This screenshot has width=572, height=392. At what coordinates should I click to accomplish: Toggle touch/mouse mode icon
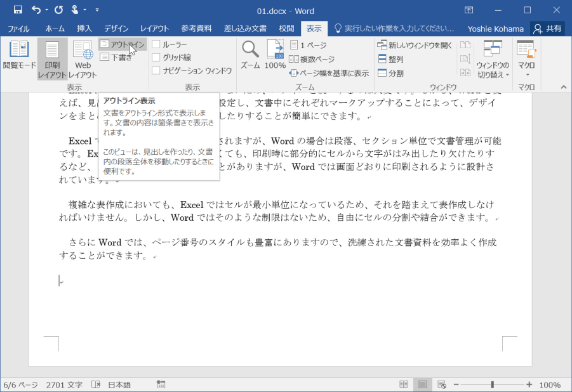[x=74, y=10]
